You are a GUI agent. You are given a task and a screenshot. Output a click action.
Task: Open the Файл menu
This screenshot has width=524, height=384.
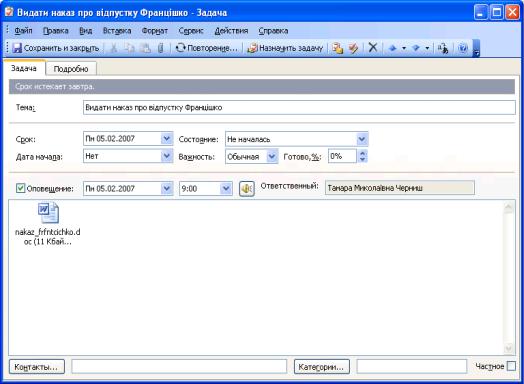coord(23,31)
